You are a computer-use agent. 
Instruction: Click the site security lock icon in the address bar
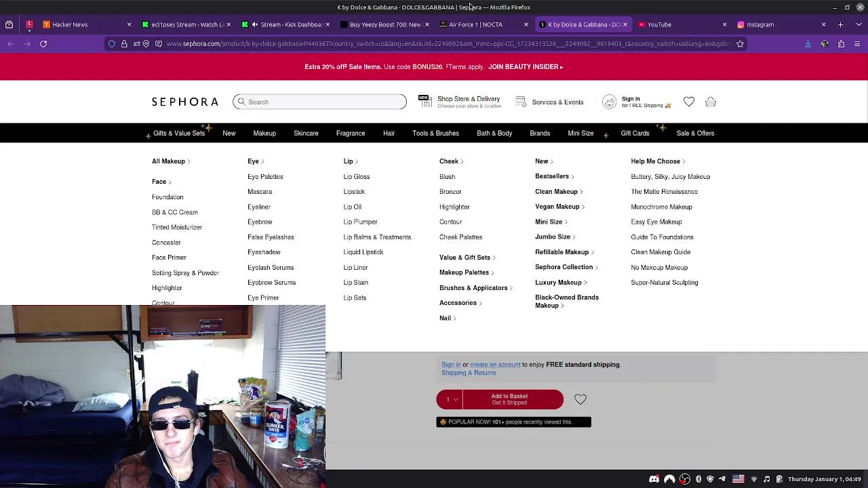(124, 44)
